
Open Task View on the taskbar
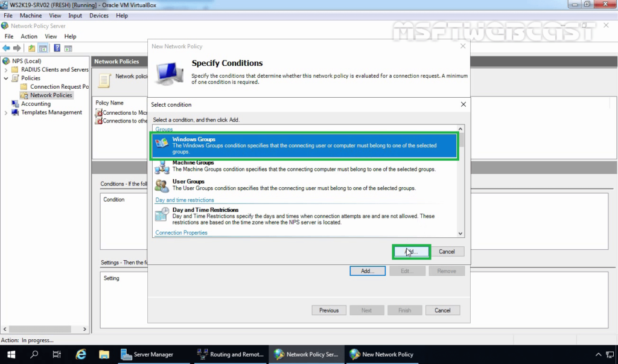[x=57, y=354]
